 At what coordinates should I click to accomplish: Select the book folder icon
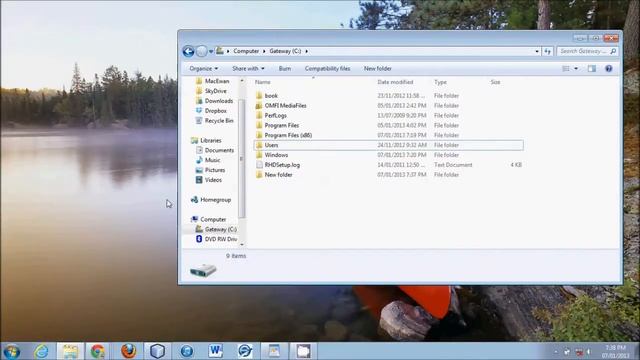pyautogui.click(x=259, y=96)
